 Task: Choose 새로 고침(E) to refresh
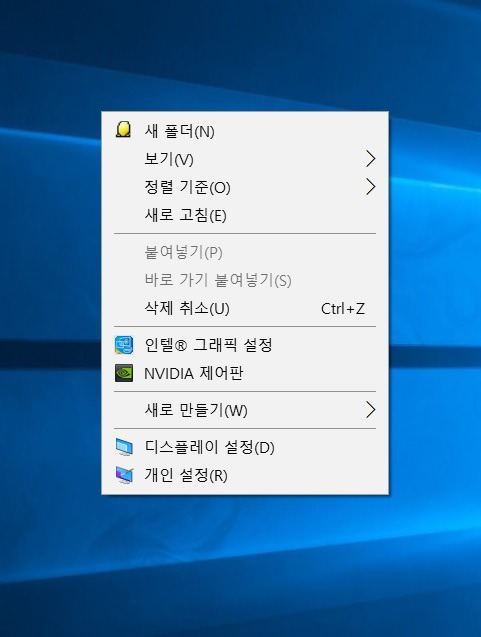coord(245,215)
